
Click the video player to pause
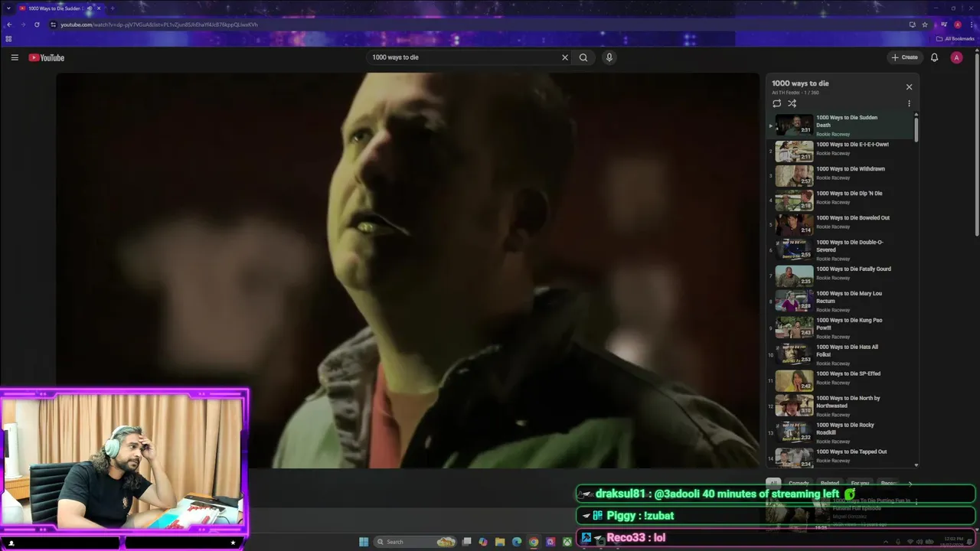click(x=408, y=270)
